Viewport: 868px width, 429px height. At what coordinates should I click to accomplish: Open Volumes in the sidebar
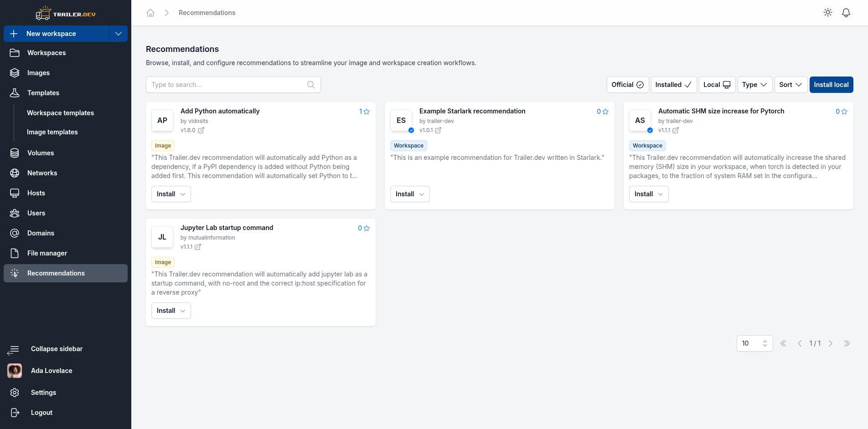(66, 153)
